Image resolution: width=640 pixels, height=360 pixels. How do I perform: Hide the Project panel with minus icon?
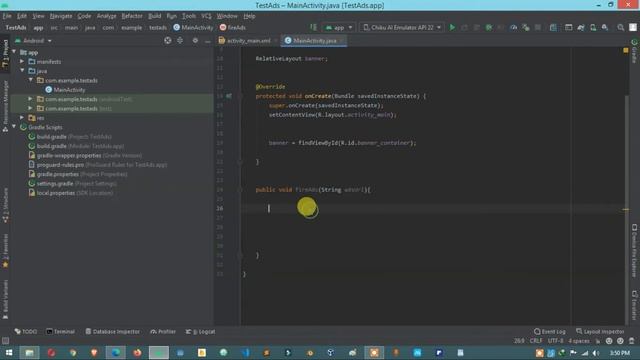click(x=207, y=41)
